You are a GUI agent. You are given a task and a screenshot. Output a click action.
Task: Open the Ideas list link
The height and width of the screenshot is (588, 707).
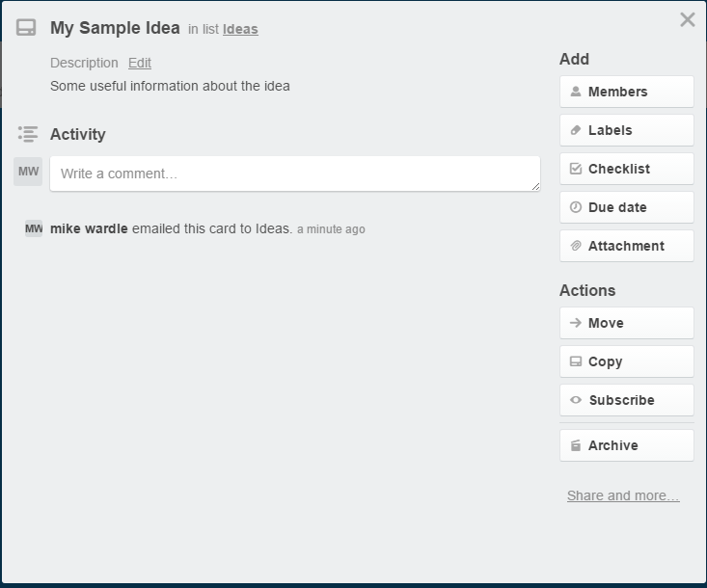240,29
